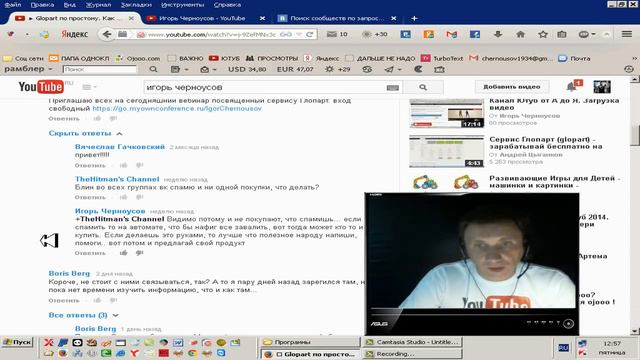Open the on-screen keyboard in YouTube search

pos(393,87)
